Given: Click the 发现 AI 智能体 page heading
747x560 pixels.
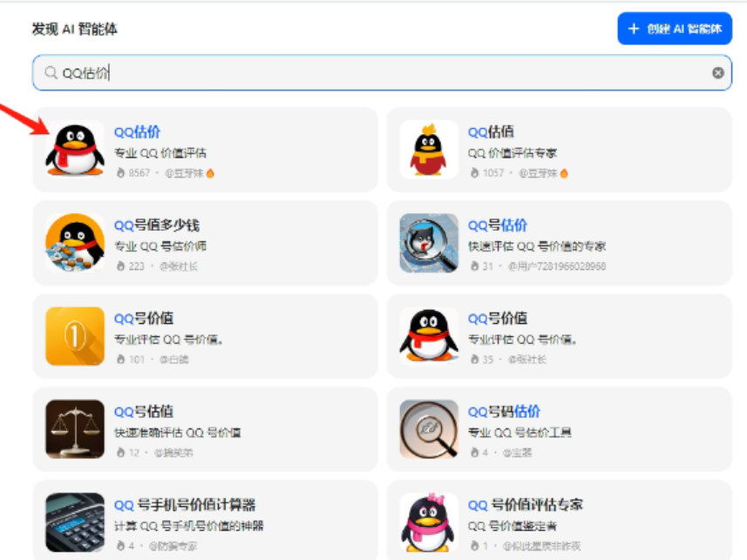Looking at the screenshot, I should [x=74, y=29].
